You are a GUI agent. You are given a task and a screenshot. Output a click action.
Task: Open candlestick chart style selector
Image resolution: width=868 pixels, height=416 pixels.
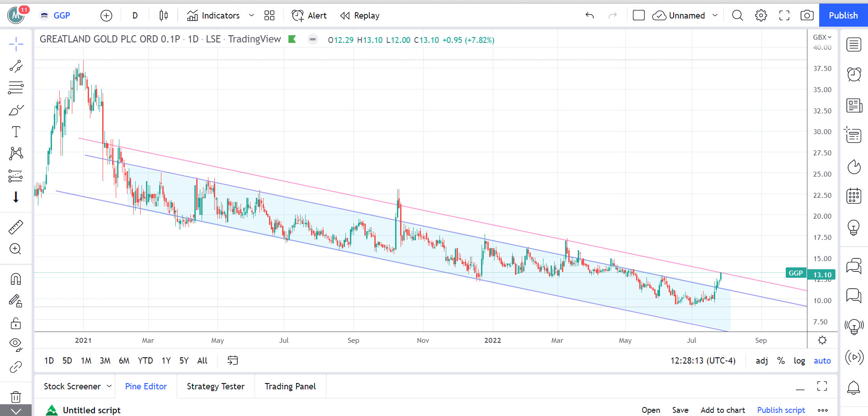tap(164, 15)
